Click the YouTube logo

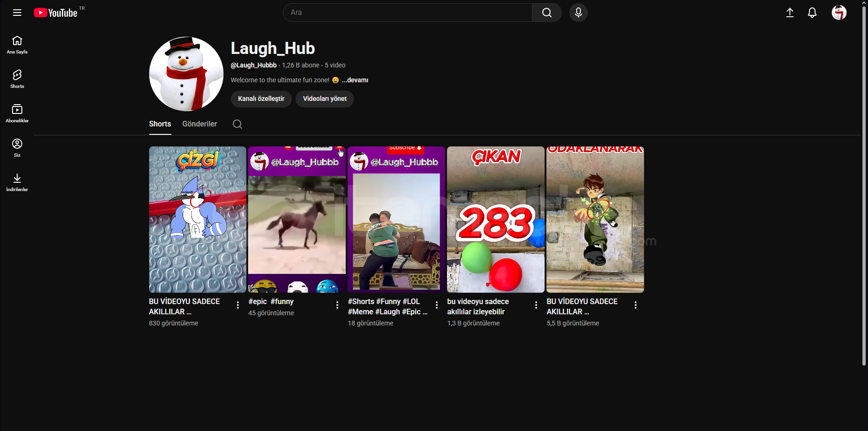(x=56, y=13)
